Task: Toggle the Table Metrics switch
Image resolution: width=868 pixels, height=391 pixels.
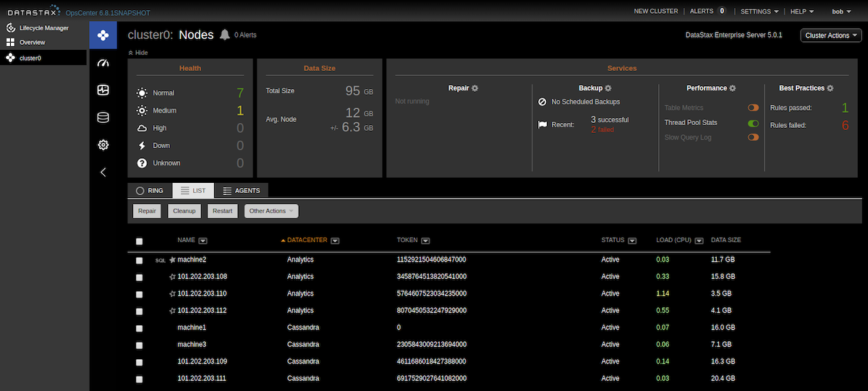Action: coord(753,108)
